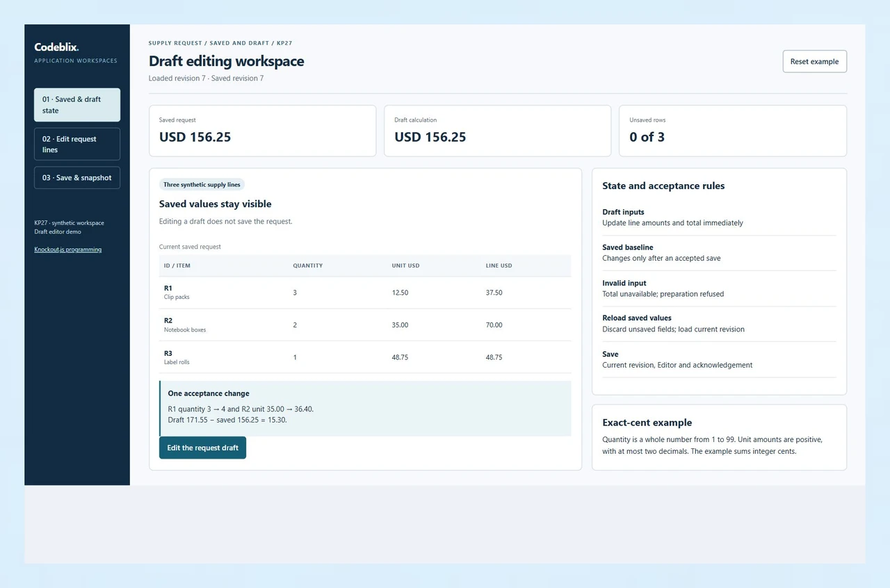Viewport: 890px width, 588px height.
Task: Click the Saved baseline rule
Action: tap(719, 252)
